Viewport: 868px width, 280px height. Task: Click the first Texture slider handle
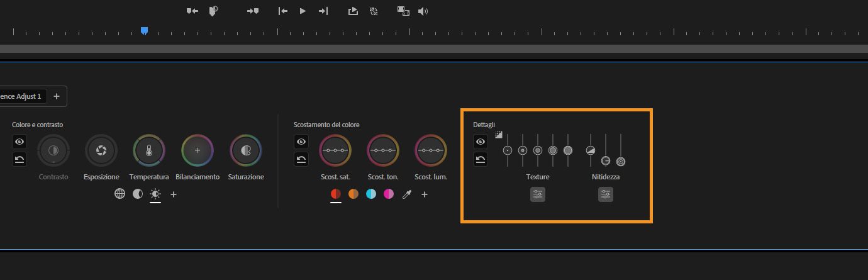[508, 150]
